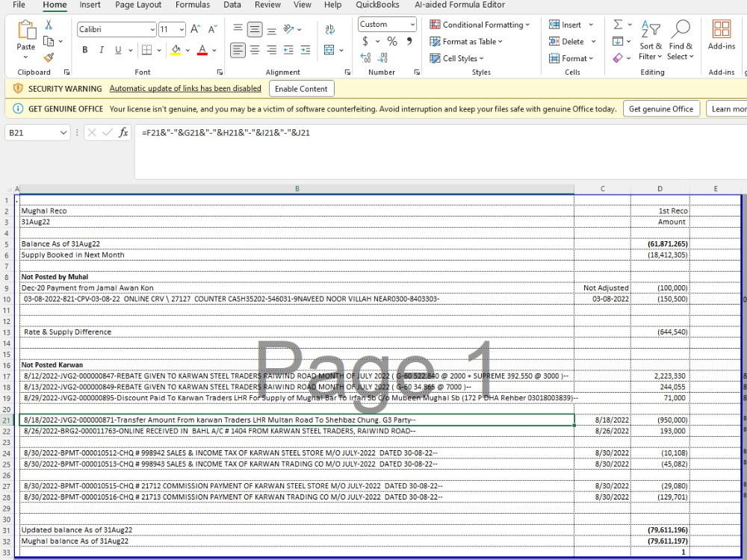Click the Copy icon
Screen dimensions: 747x560
coord(49,41)
